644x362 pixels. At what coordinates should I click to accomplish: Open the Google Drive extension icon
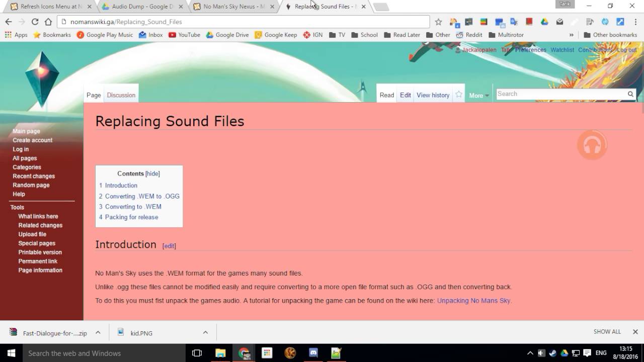(544, 22)
